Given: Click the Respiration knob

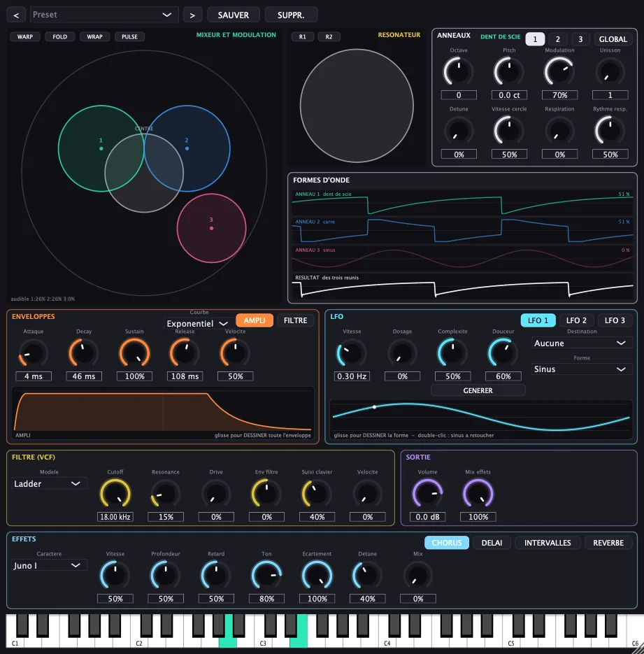Looking at the screenshot, I should (559, 131).
